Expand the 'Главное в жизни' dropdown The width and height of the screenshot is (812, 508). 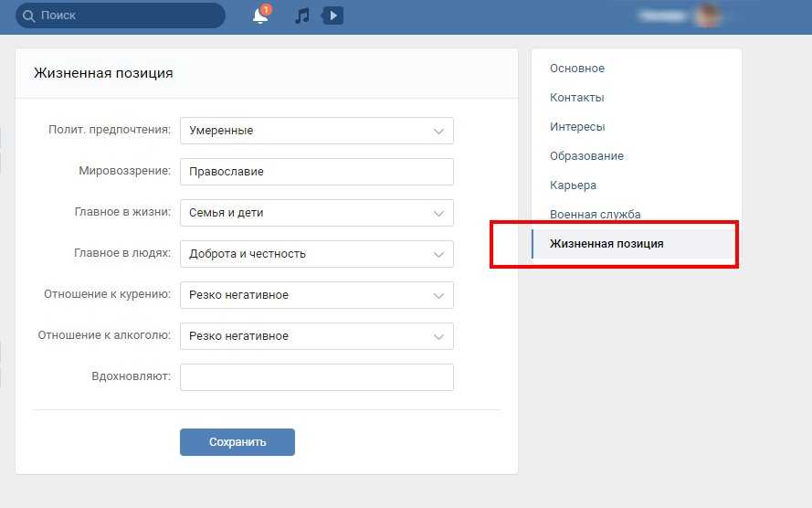tap(316, 213)
